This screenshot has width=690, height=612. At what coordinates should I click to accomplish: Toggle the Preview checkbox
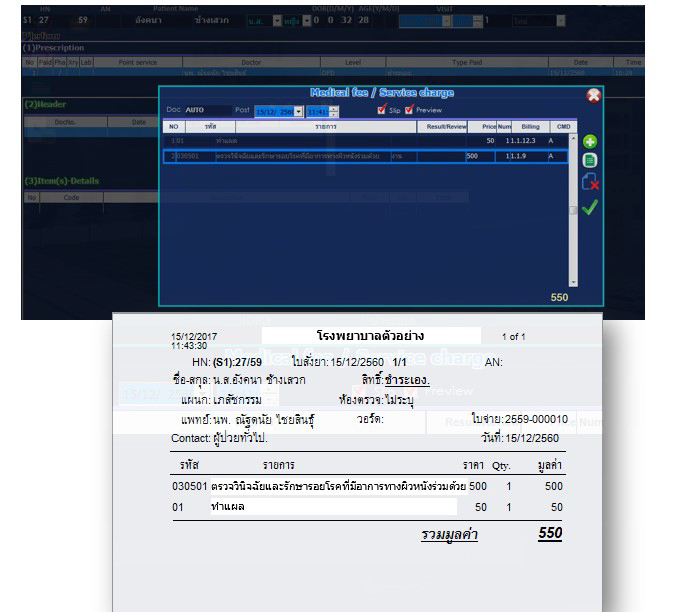[409, 110]
